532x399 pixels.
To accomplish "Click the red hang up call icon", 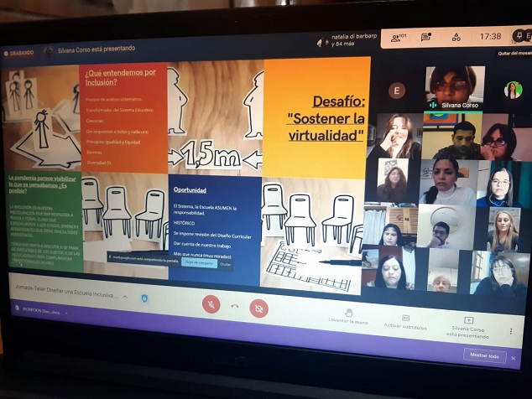I will coord(235,306).
